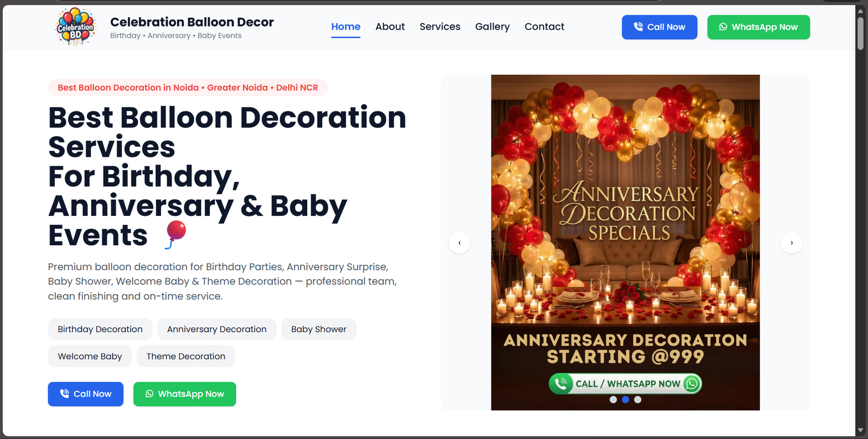This screenshot has width=868, height=439.
Task: Go to the About page
Action: pyautogui.click(x=390, y=27)
